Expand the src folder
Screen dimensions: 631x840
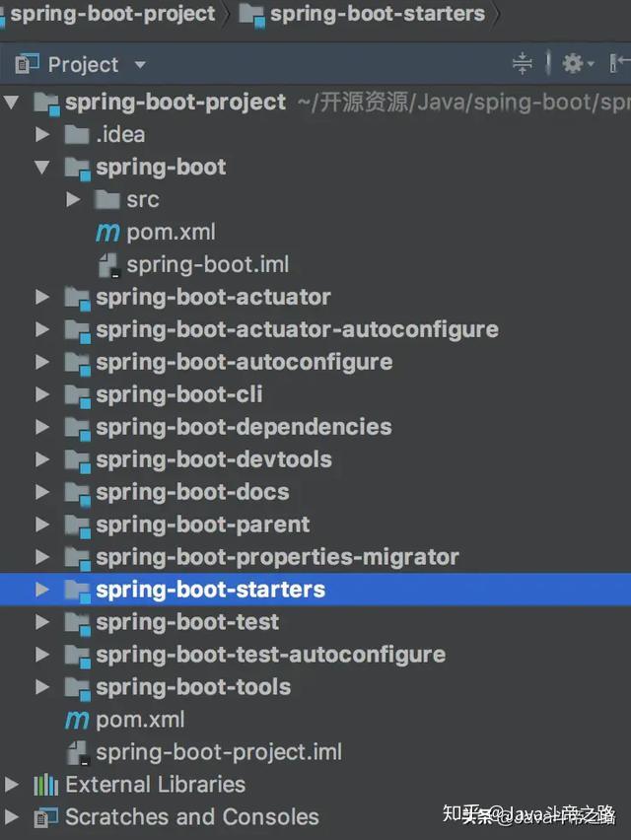[73, 200]
